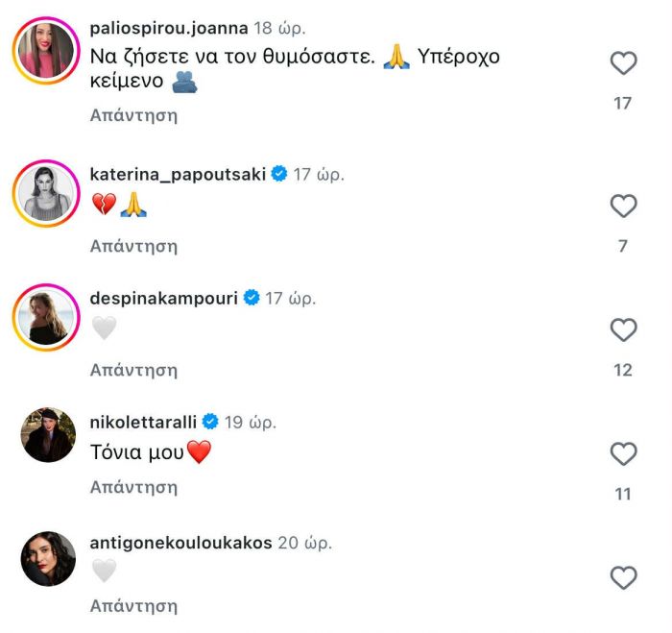This screenshot has width=672, height=633.
Task: Click katerina_papoutsaki's verified badge
Action: [279, 174]
